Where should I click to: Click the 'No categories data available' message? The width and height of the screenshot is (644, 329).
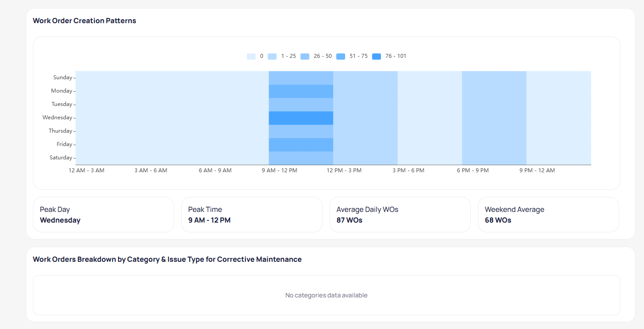(326, 295)
